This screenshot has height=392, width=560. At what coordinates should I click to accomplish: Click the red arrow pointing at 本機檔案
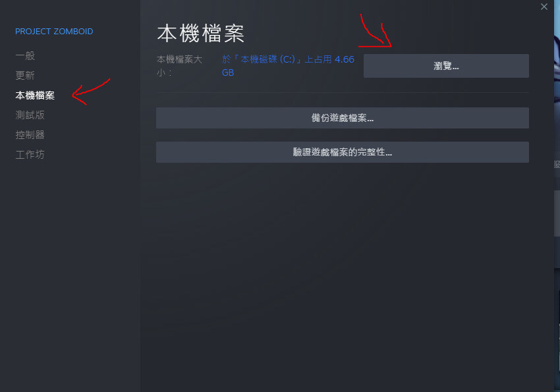tap(91, 92)
